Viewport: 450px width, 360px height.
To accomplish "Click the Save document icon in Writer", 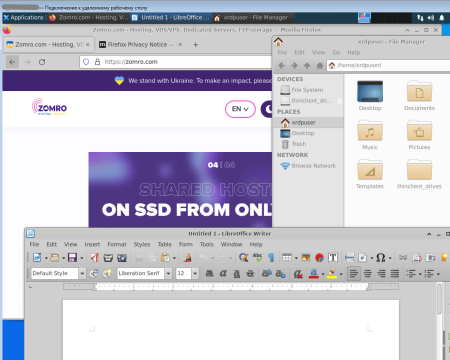I will (72, 257).
